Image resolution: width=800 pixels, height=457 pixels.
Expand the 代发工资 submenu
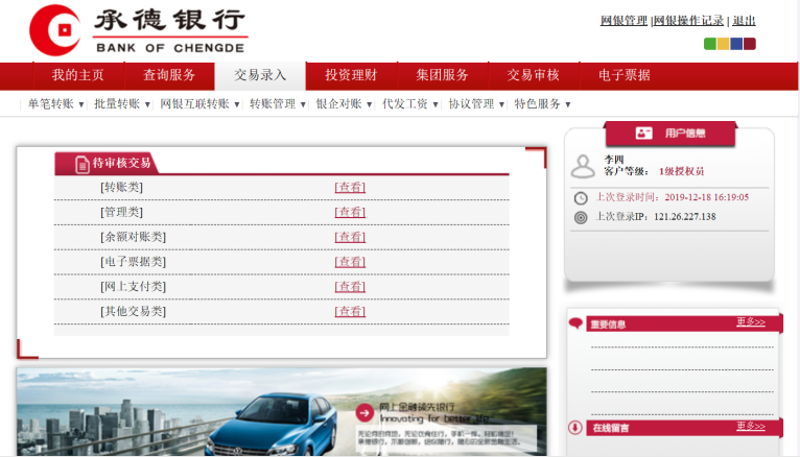tap(410, 104)
